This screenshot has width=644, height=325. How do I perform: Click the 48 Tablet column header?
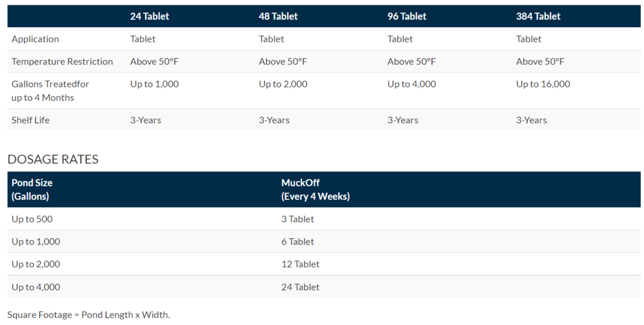[x=278, y=17]
